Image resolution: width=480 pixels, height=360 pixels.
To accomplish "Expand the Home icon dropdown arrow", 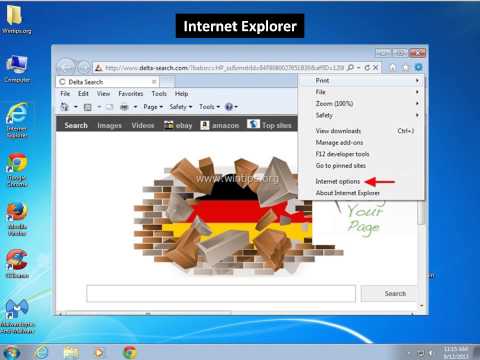I will pyautogui.click(x=76, y=107).
